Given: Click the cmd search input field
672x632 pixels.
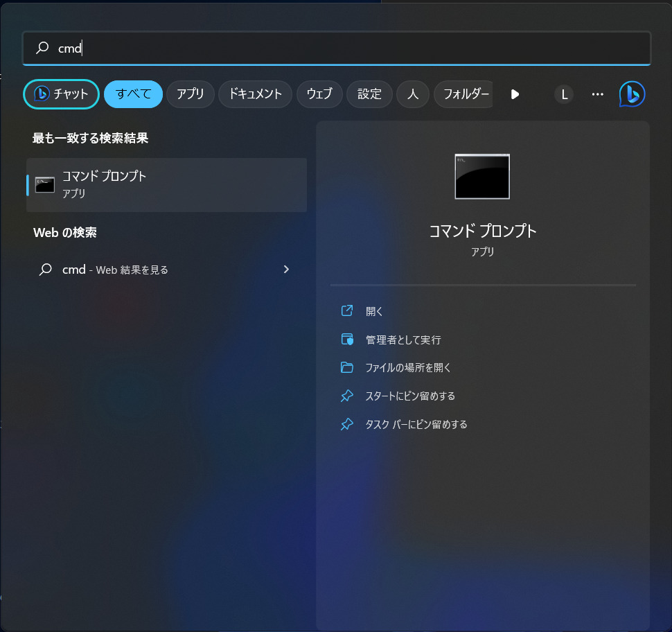Looking at the screenshot, I should tap(337, 48).
